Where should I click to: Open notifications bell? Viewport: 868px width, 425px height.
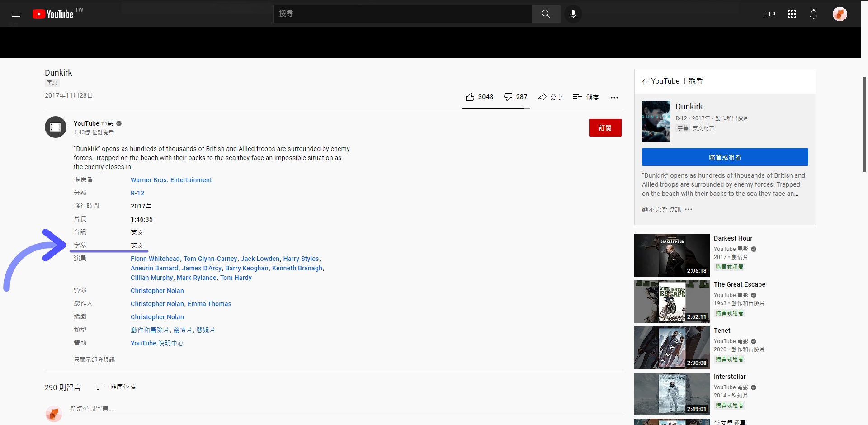pos(814,14)
